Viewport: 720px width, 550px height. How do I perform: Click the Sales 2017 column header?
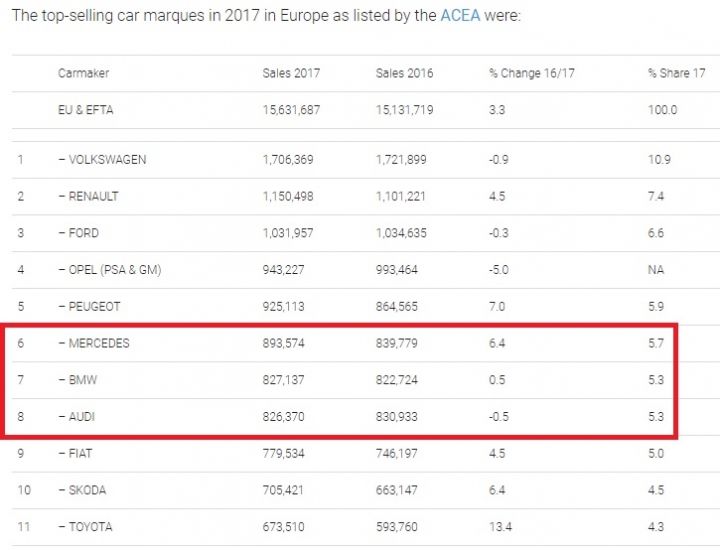(291, 73)
